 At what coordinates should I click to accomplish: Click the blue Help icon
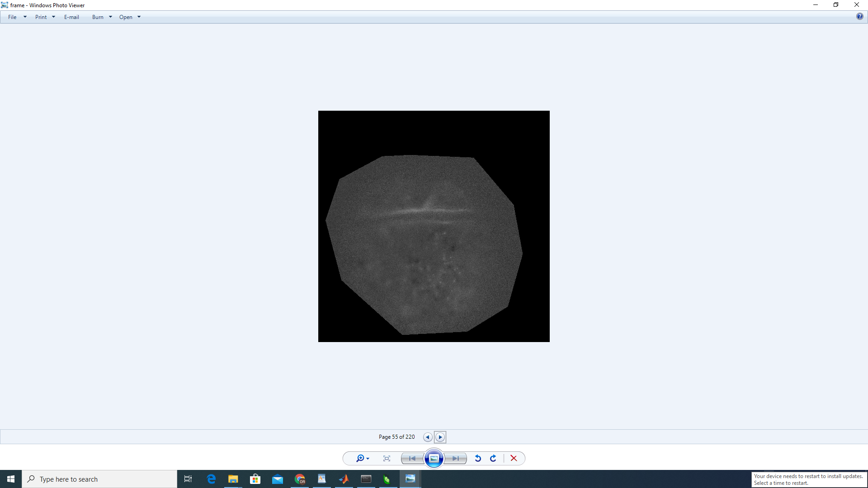[859, 17]
